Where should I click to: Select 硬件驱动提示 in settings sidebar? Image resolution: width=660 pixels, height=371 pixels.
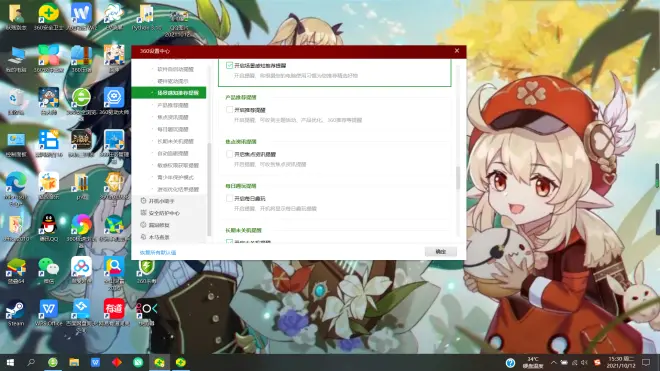point(173,81)
